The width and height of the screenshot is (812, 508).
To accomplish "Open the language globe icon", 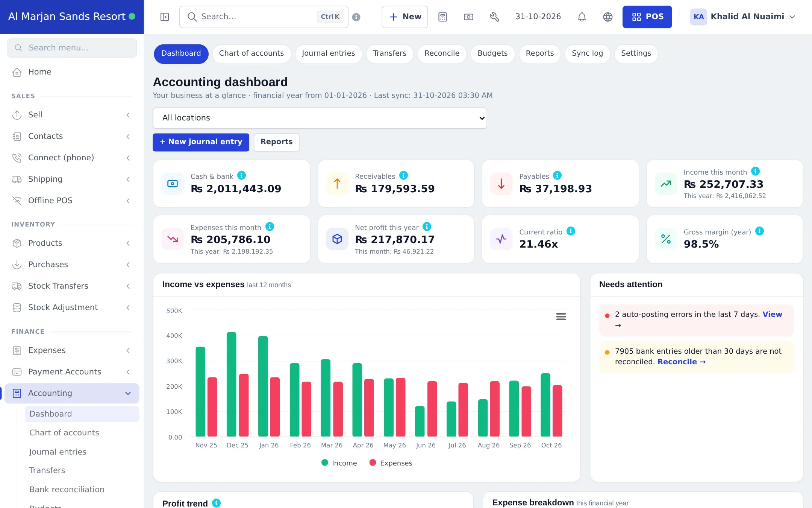I will [x=607, y=17].
